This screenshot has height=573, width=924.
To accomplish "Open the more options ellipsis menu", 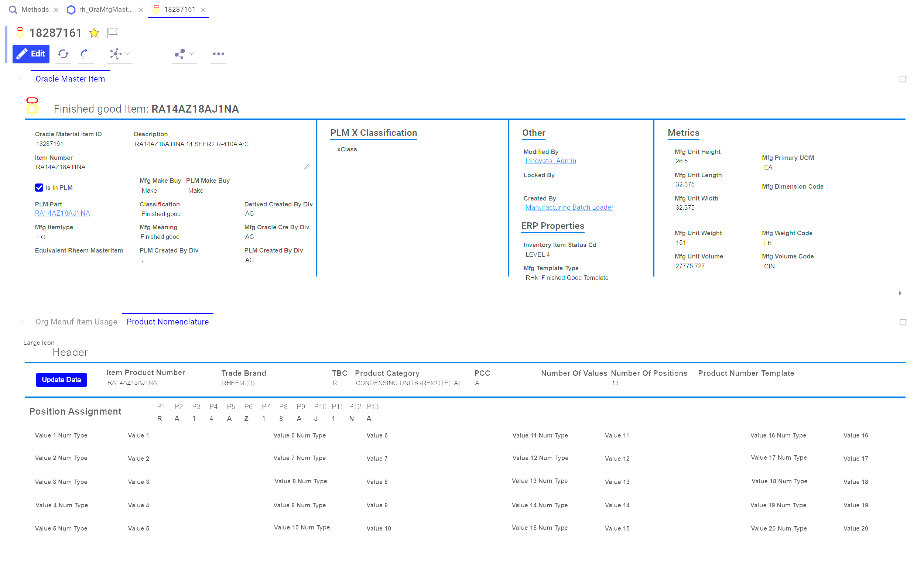I will coord(218,54).
